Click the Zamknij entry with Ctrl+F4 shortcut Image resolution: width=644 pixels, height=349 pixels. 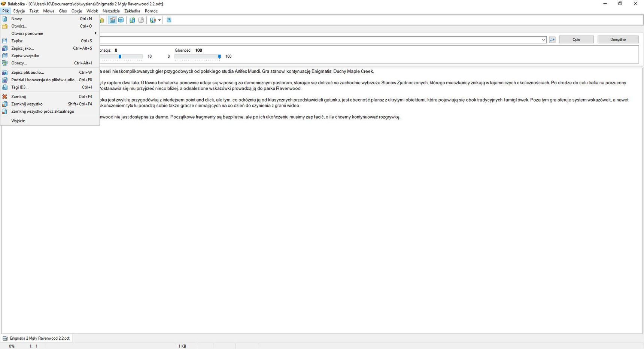tap(50, 97)
